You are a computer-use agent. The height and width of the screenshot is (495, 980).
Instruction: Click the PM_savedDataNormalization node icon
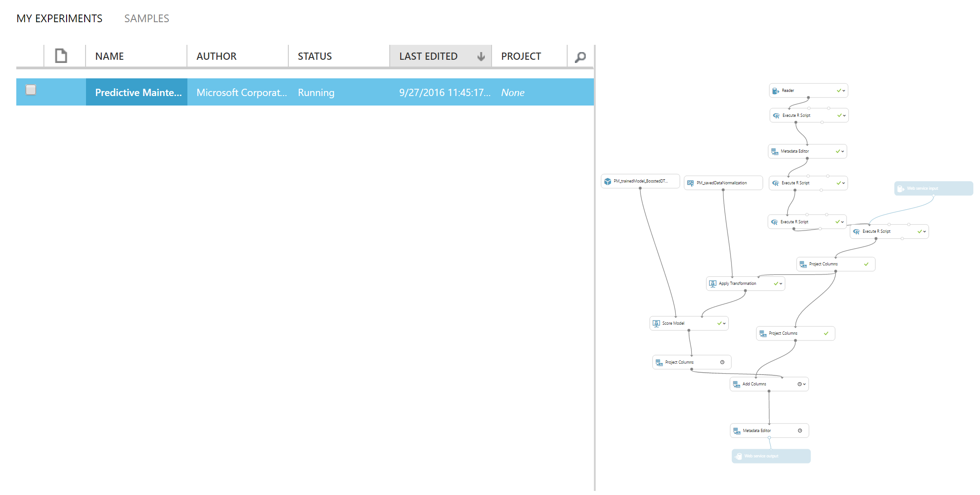[x=690, y=183]
